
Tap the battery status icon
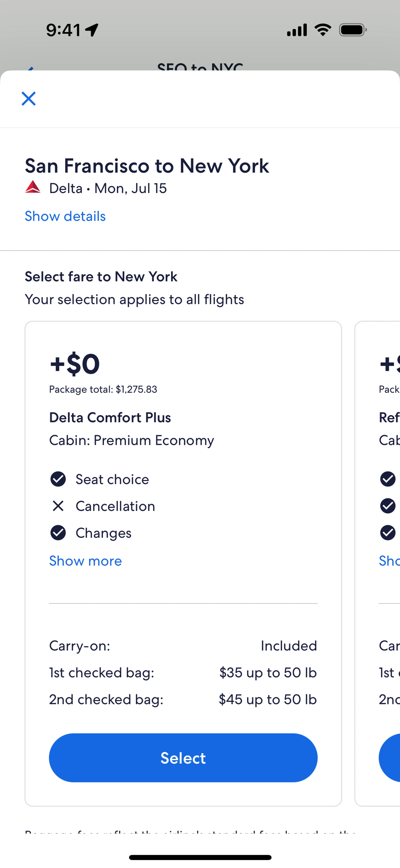pyautogui.click(x=352, y=30)
